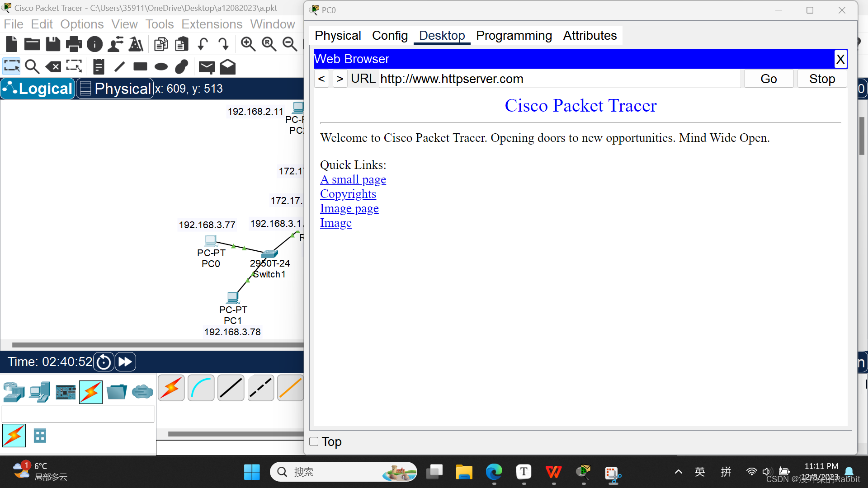Select the Delete tool

pos(53,66)
